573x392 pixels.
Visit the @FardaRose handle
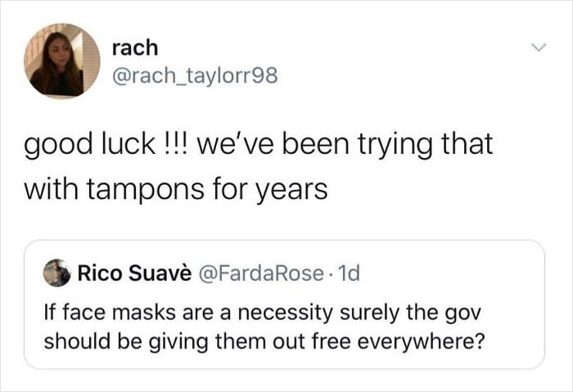260,273
